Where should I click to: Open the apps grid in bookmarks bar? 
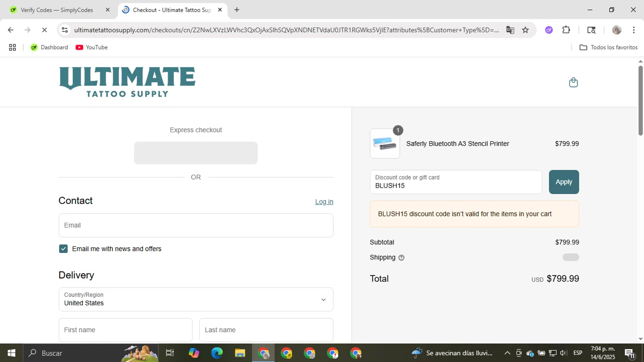12,48
